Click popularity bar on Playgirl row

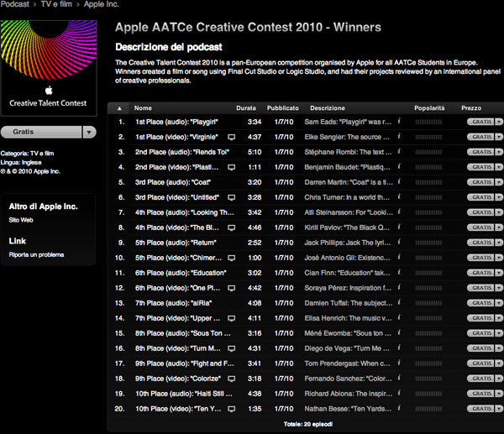(x=428, y=122)
